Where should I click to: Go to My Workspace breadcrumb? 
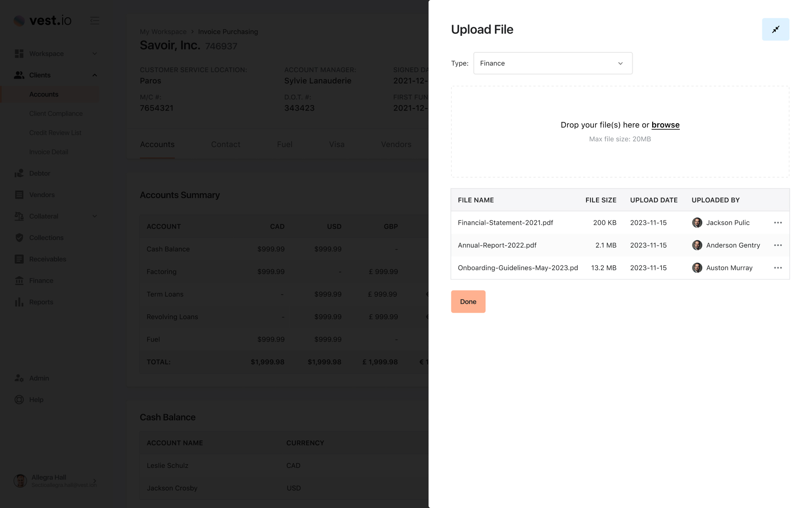163,32
